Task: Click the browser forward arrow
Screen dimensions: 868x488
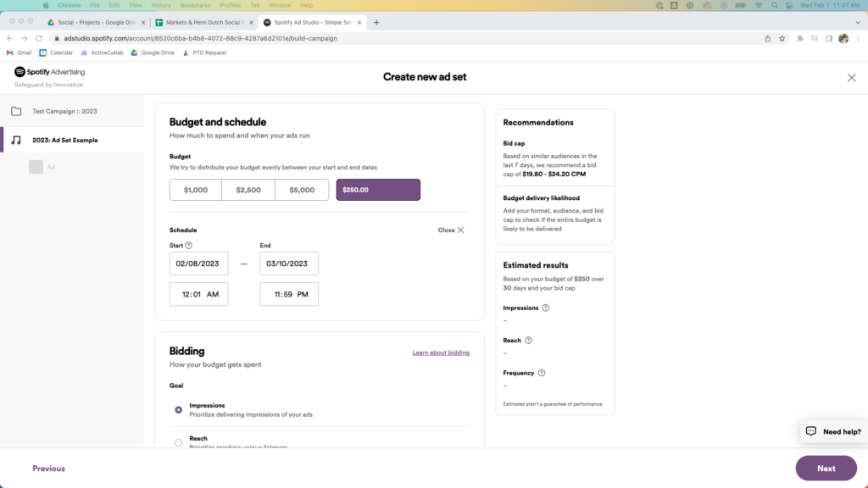Action: (x=25, y=38)
